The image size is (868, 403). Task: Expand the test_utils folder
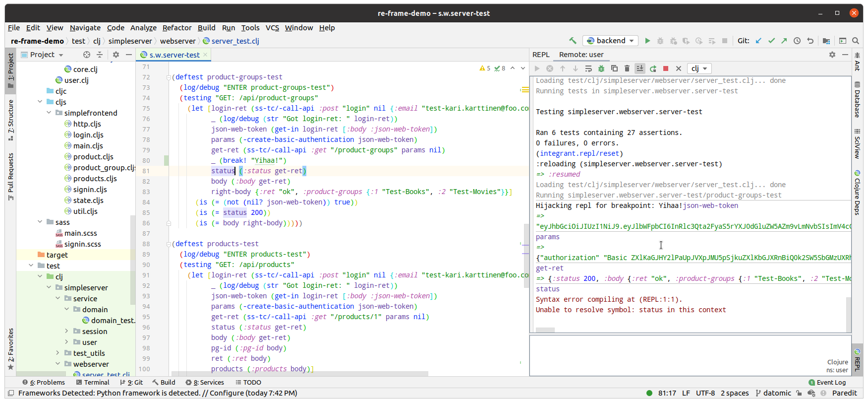pos(58,353)
